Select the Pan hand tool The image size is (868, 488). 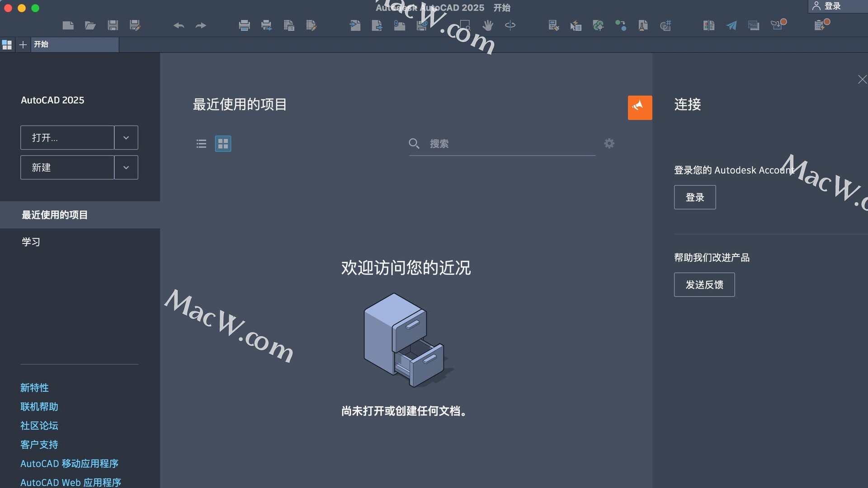488,25
